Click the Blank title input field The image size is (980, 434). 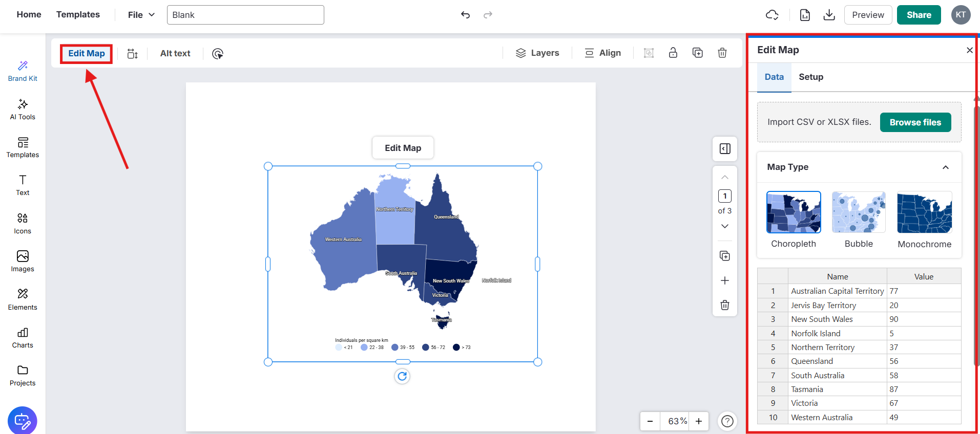coord(245,15)
